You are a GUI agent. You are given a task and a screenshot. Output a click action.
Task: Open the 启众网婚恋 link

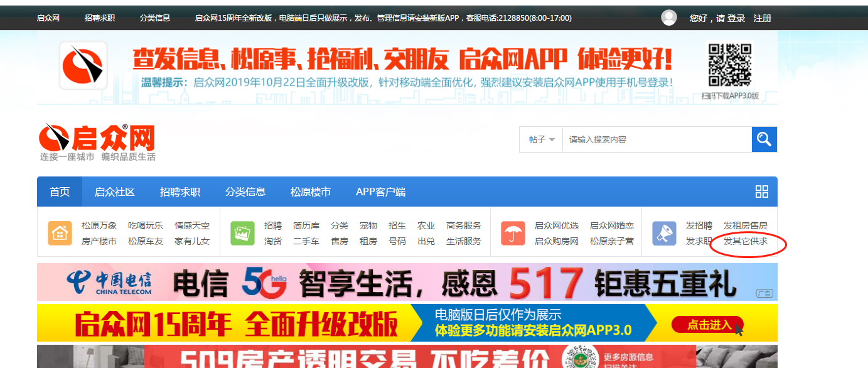tap(612, 225)
